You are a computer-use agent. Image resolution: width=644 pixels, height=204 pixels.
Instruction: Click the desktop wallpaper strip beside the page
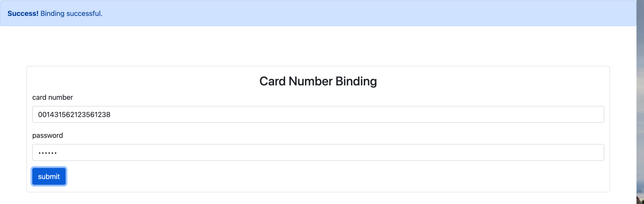640,111
